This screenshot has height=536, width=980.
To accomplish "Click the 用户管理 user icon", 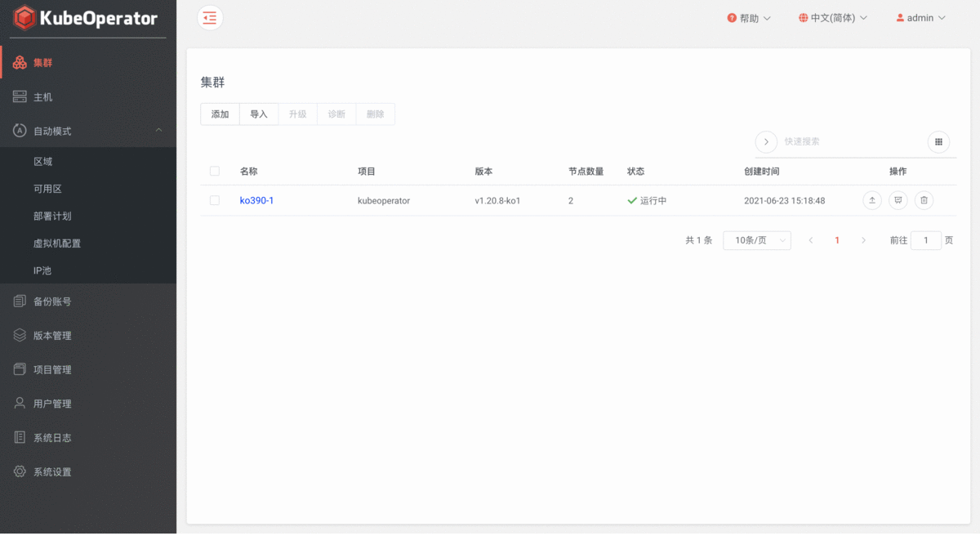I will pos(20,404).
